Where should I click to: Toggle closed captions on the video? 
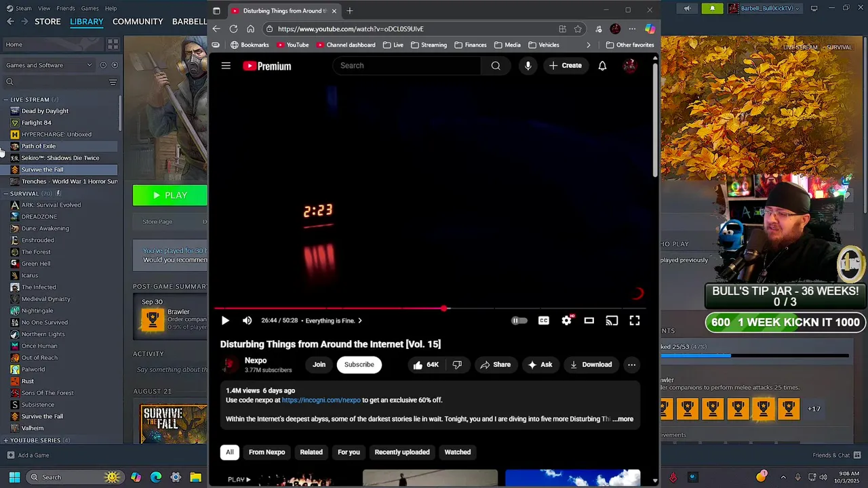[x=544, y=321]
